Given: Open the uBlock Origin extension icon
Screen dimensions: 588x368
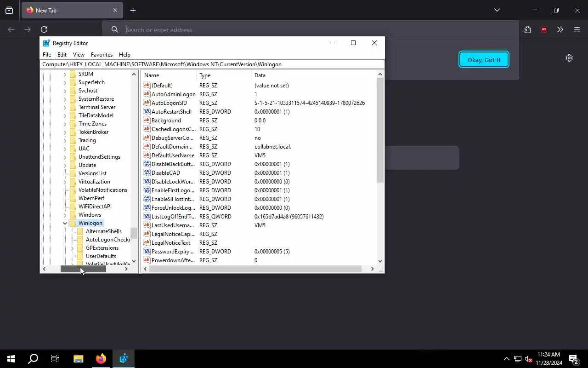Looking at the screenshot, I should [544, 29].
